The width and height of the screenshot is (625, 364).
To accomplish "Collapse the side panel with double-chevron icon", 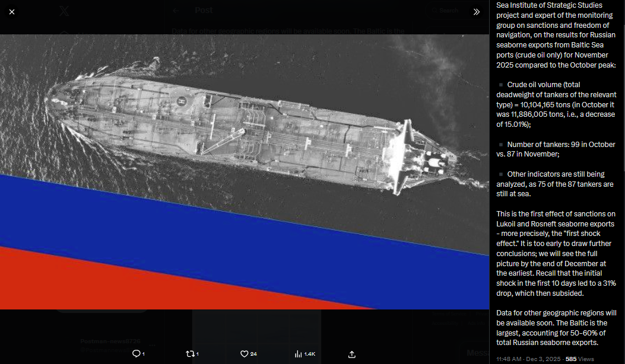I will click(477, 12).
